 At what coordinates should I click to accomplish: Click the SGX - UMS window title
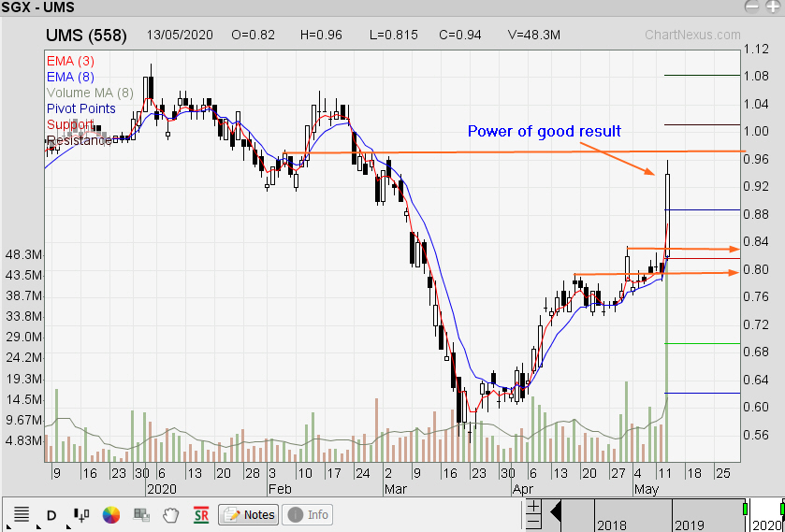(x=38, y=7)
